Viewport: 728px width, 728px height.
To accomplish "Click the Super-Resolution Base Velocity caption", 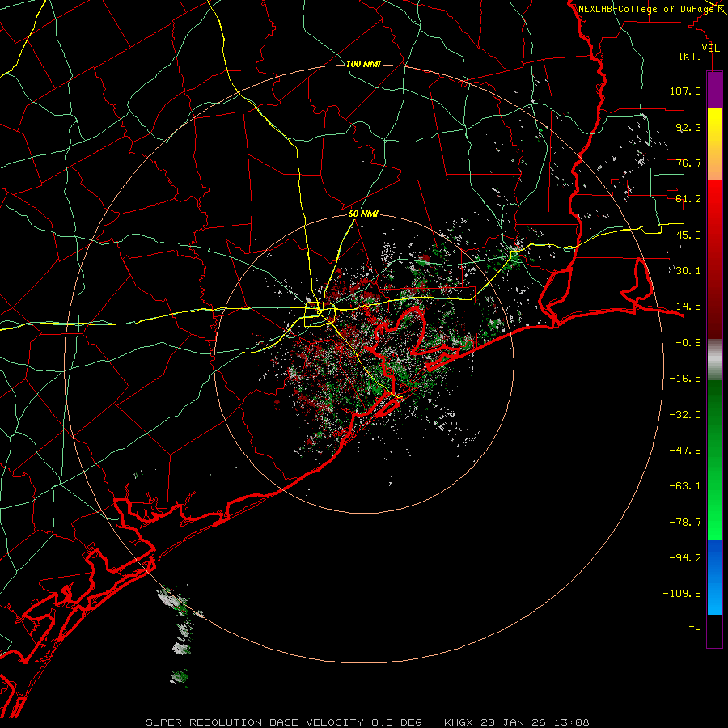I will (x=367, y=722).
